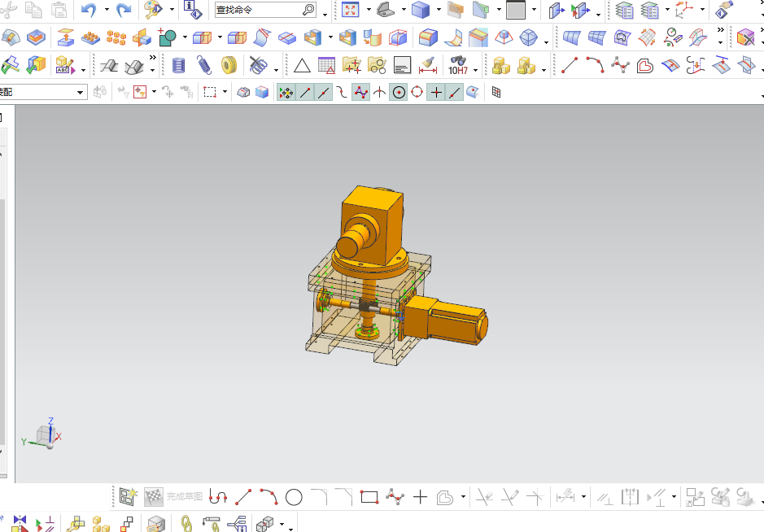The image size is (764, 532).
Task: Click the measure distance brush icon
Action: [x=428, y=65]
